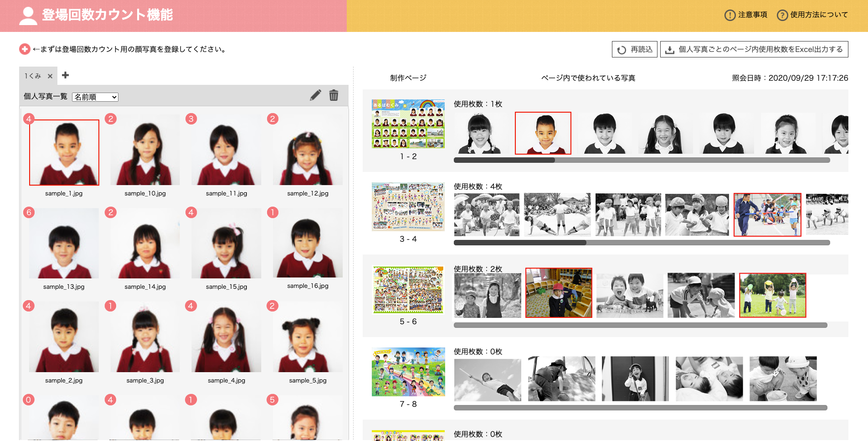Click the trash icon above the photo list

[334, 95]
